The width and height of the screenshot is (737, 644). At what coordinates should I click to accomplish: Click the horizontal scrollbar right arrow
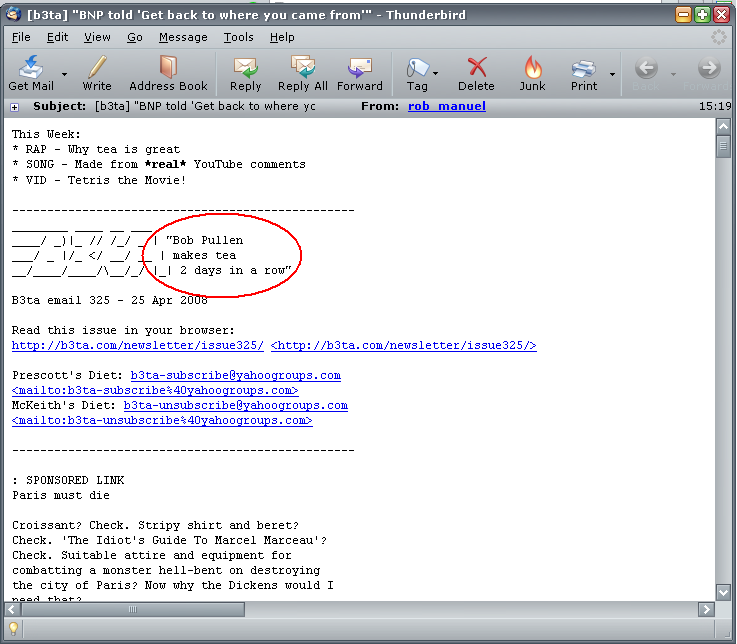[706, 610]
